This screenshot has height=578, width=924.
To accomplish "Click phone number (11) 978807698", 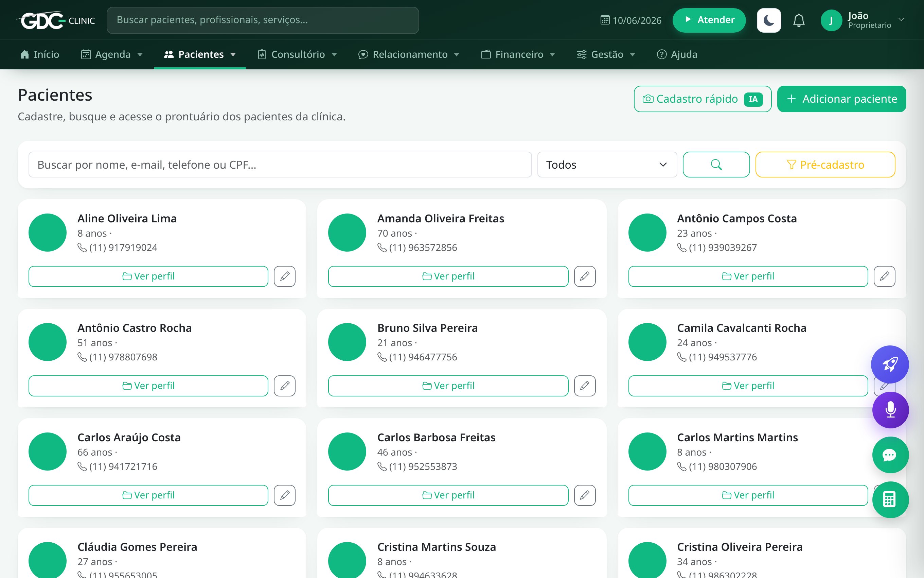I will pos(123,357).
